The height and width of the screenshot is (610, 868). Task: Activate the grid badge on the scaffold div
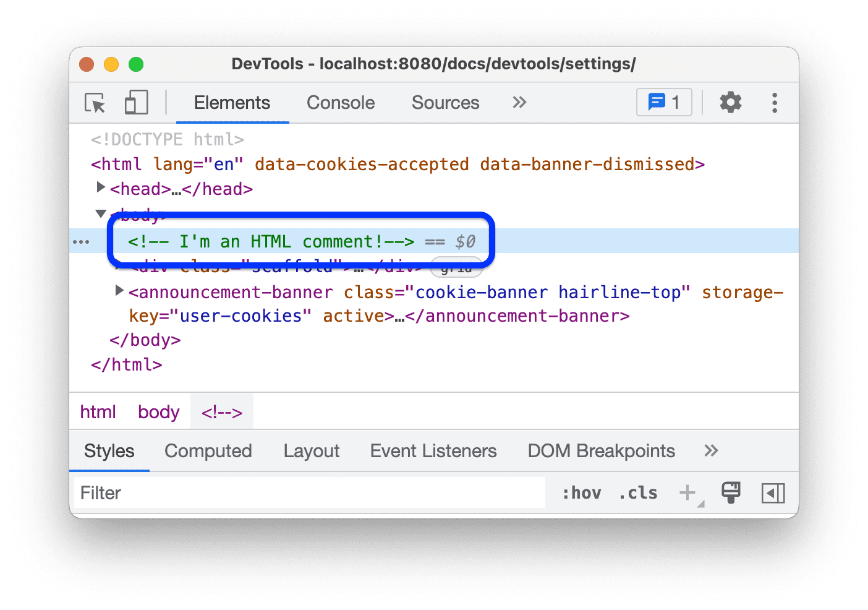click(456, 267)
